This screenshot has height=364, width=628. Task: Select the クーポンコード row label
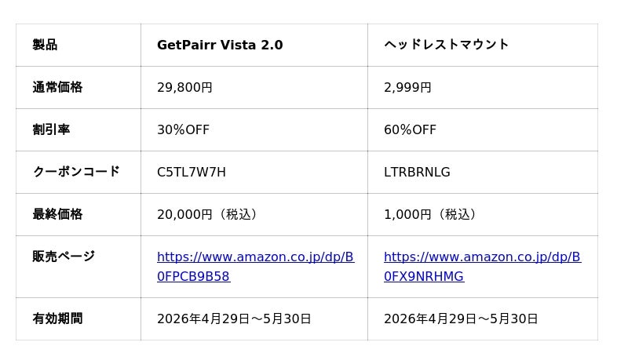[76, 172]
